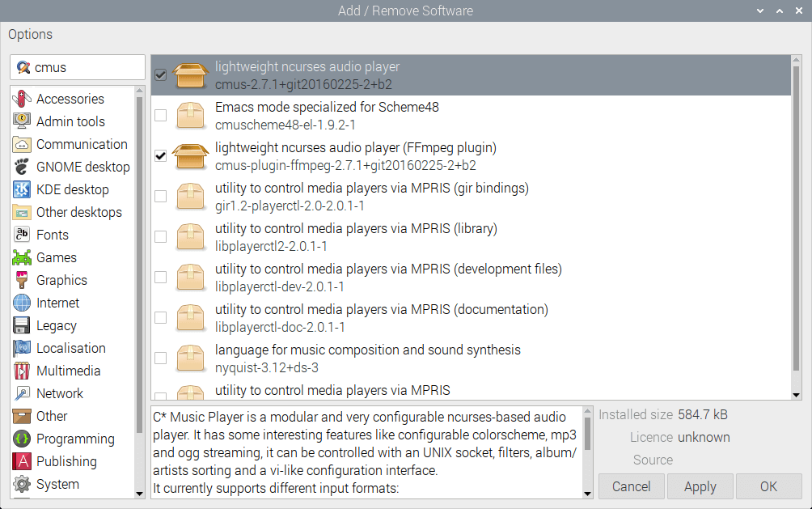Click the Programming braces icon
812x509 pixels.
pos(22,439)
